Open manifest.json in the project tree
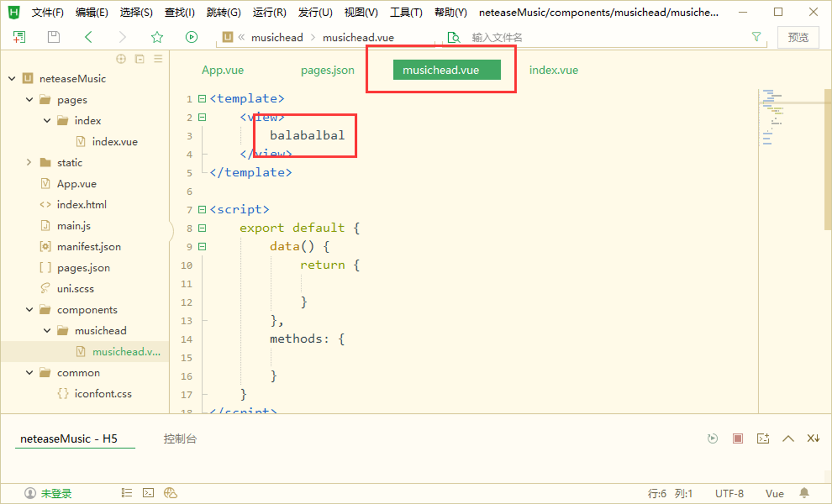The height and width of the screenshot is (504, 832). click(x=89, y=246)
